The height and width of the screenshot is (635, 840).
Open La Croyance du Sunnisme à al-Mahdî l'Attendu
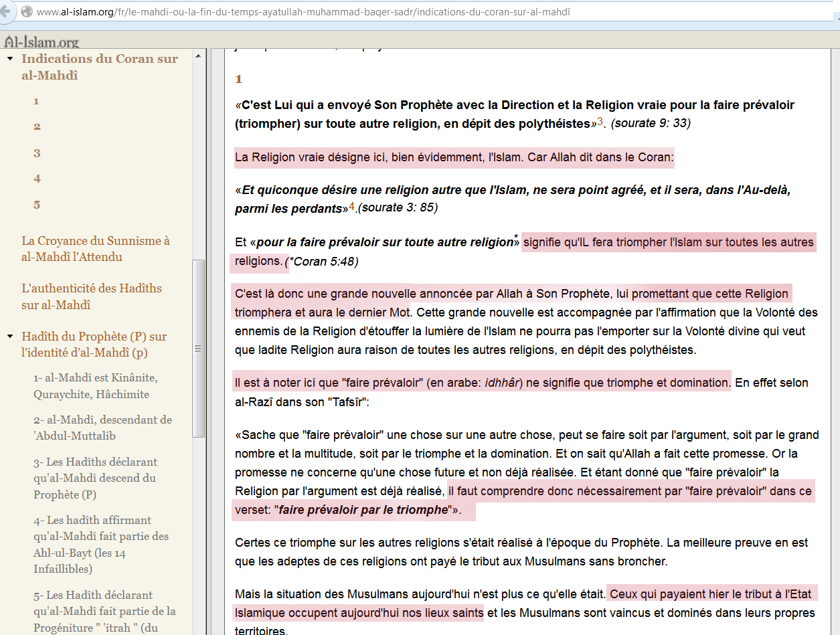(96, 249)
